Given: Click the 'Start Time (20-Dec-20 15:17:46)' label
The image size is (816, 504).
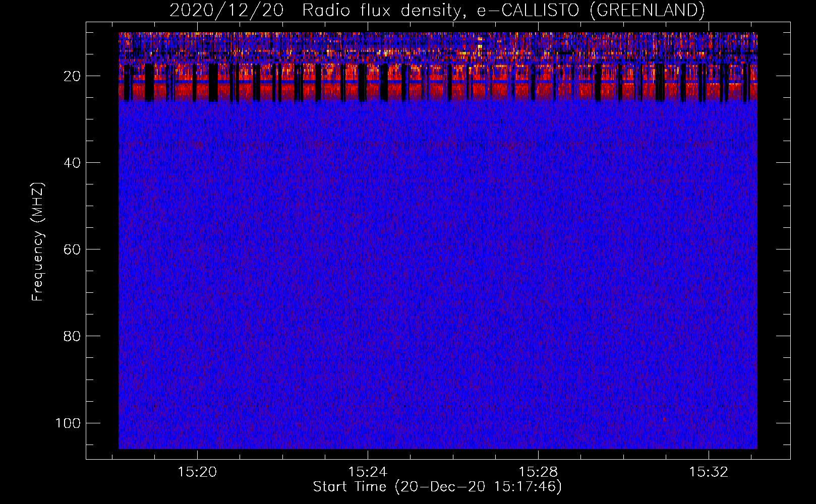Looking at the screenshot, I should click(437, 487).
